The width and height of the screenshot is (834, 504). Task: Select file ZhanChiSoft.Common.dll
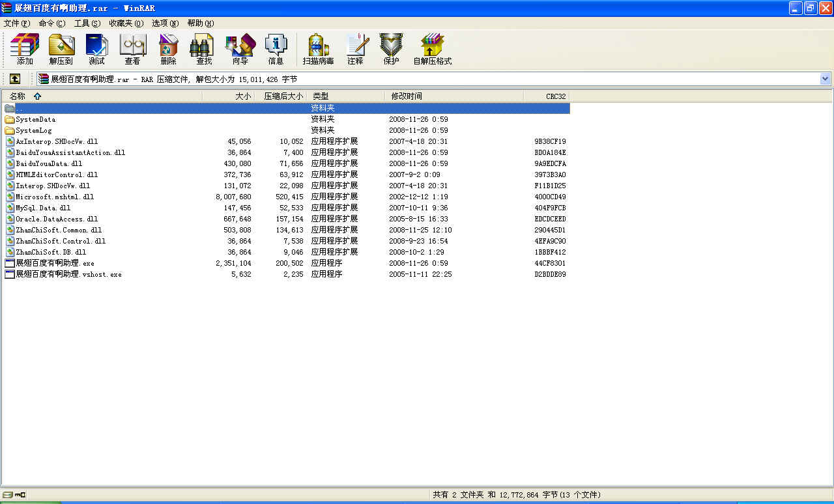coord(59,230)
